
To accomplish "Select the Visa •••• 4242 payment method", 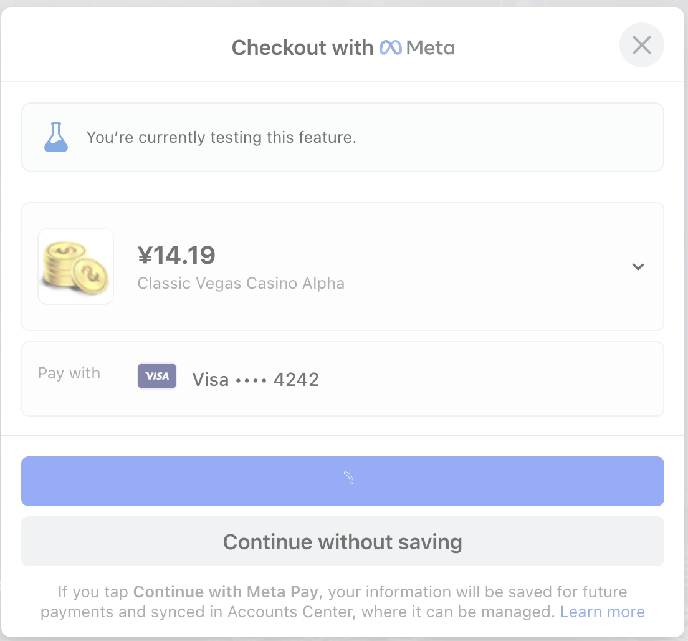I will (x=255, y=379).
